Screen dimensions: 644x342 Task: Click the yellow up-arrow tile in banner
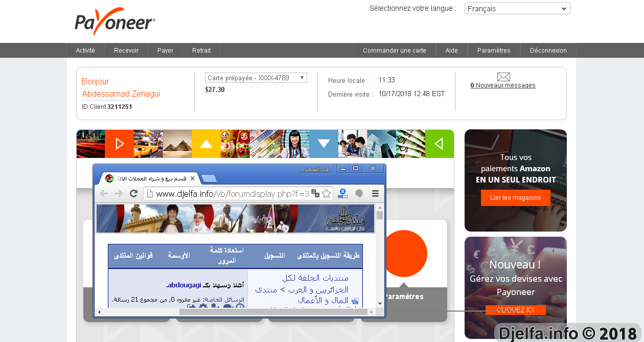(206, 144)
